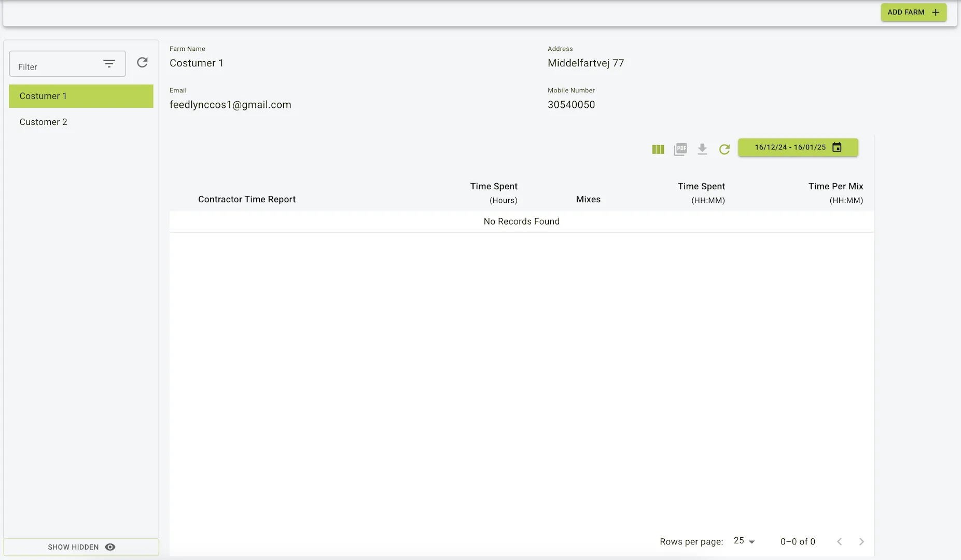
Task: Go to next page of results
Action: (x=861, y=541)
